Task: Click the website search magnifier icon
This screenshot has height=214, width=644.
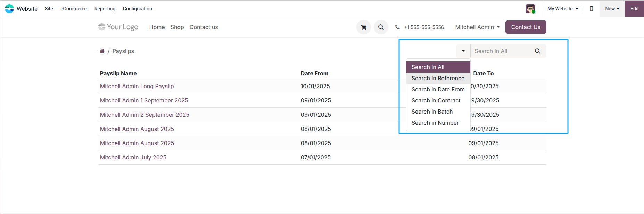Action: [x=381, y=27]
